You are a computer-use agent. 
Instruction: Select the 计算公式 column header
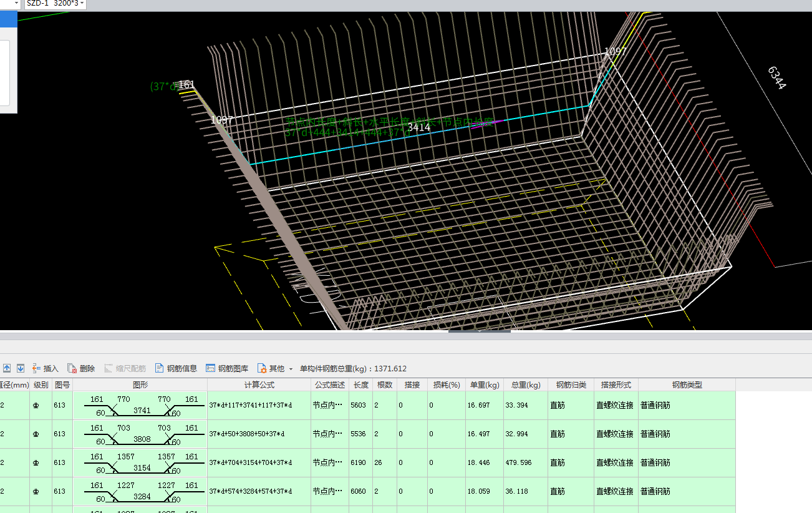click(259, 385)
